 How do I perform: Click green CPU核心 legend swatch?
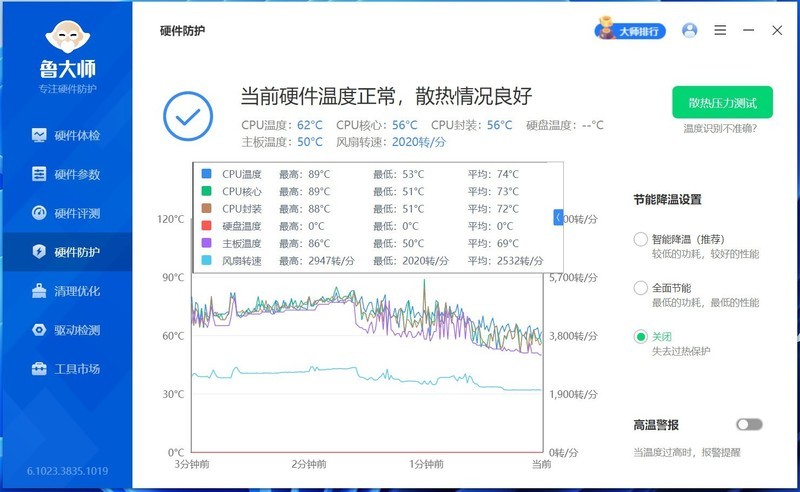tap(206, 191)
